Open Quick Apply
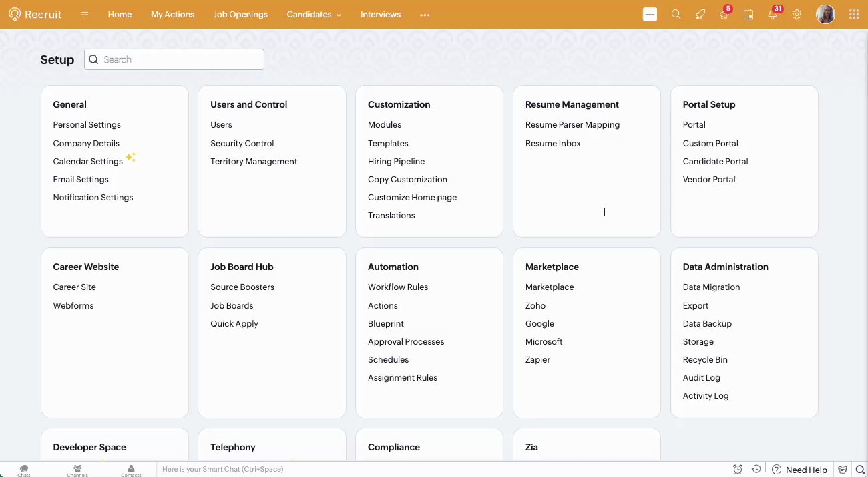The image size is (868, 477). pyautogui.click(x=234, y=324)
